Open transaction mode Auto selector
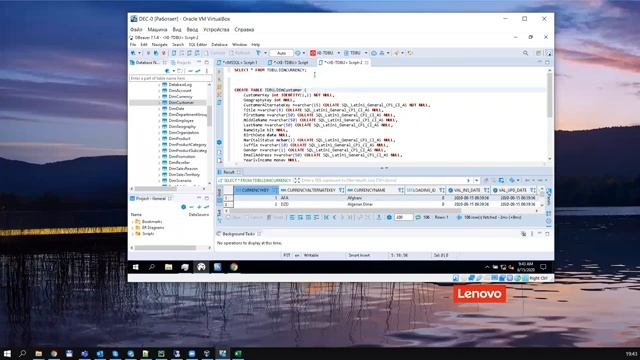Image resolution: width=640 pixels, height=360 pixels. coord(281,53)
